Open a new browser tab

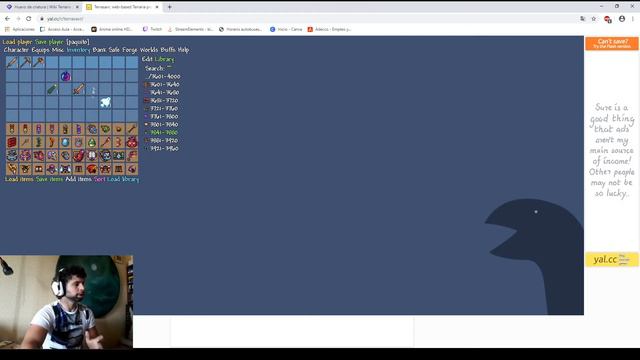(x=169, y=7)
